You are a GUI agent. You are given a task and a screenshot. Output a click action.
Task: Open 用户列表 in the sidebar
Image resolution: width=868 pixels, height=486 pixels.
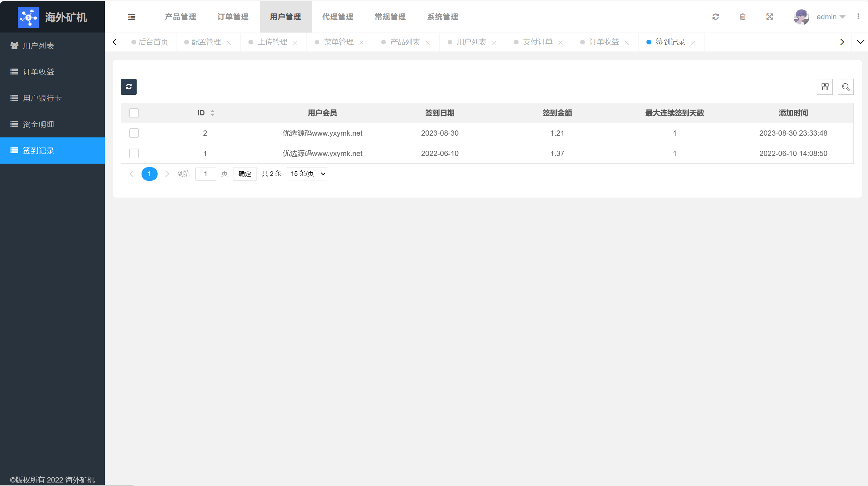click(x=52, y=45)
